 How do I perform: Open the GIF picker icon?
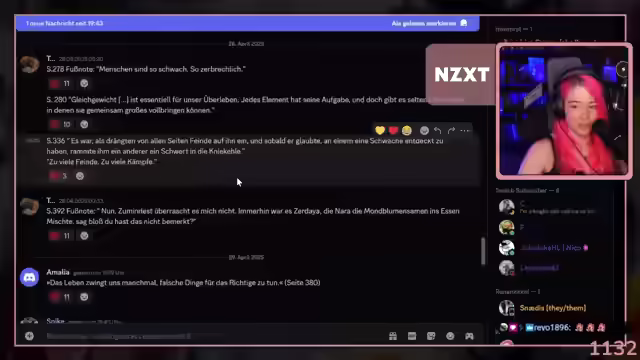[412, 336]
